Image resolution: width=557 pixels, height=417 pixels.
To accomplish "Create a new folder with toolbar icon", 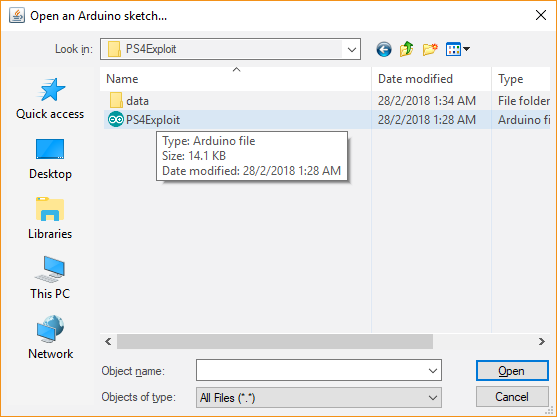I will pos(430,49).
